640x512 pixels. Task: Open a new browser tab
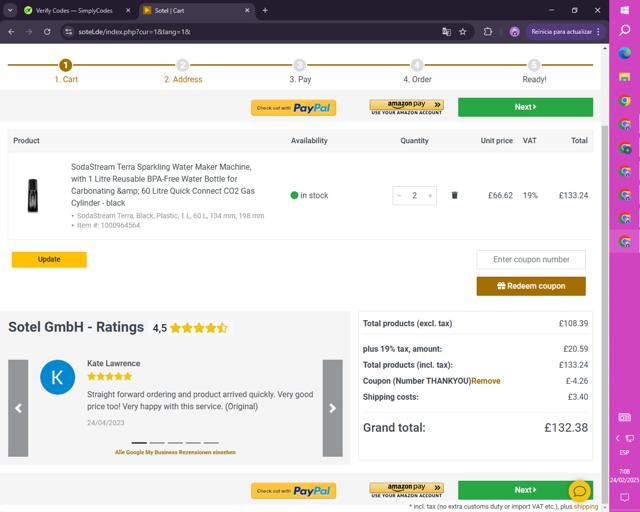tap(265, 11)
